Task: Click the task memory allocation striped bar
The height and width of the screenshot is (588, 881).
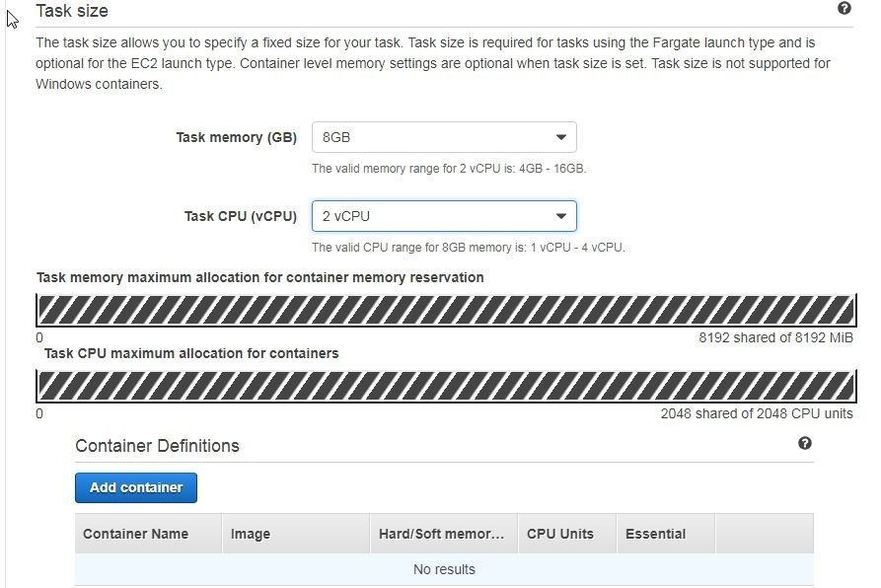Action: coord(446,310)
